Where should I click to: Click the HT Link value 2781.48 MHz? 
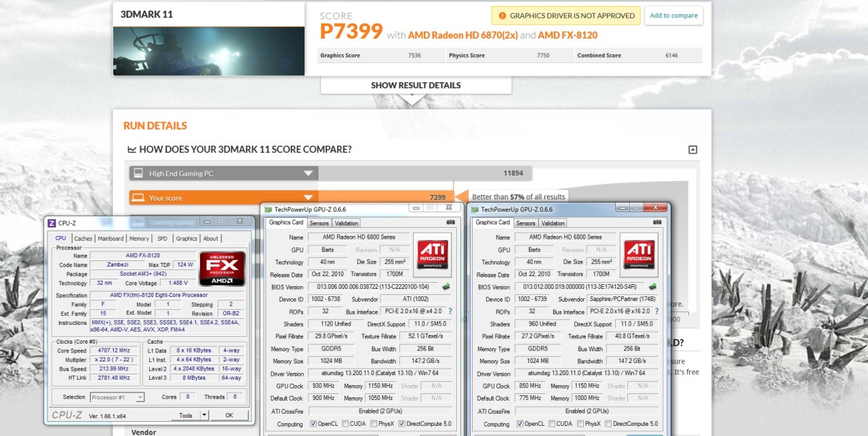point(113,378)
